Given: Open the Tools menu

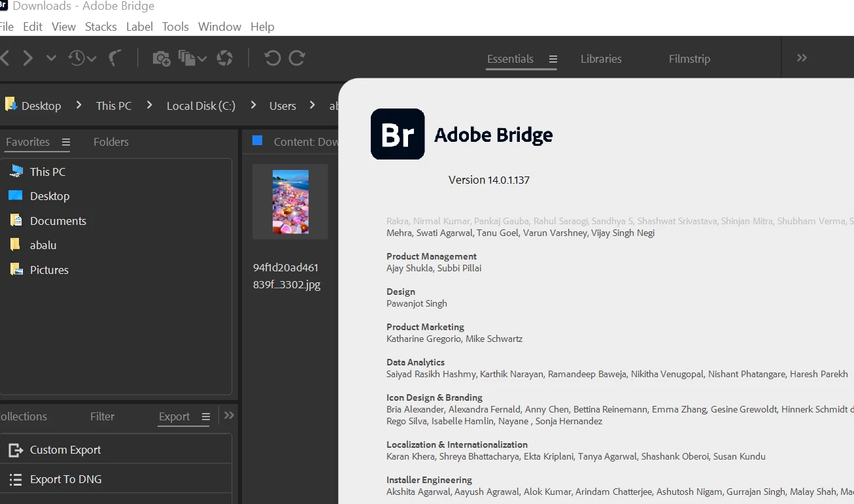Looking at the screenshot, I should (175, 27).
